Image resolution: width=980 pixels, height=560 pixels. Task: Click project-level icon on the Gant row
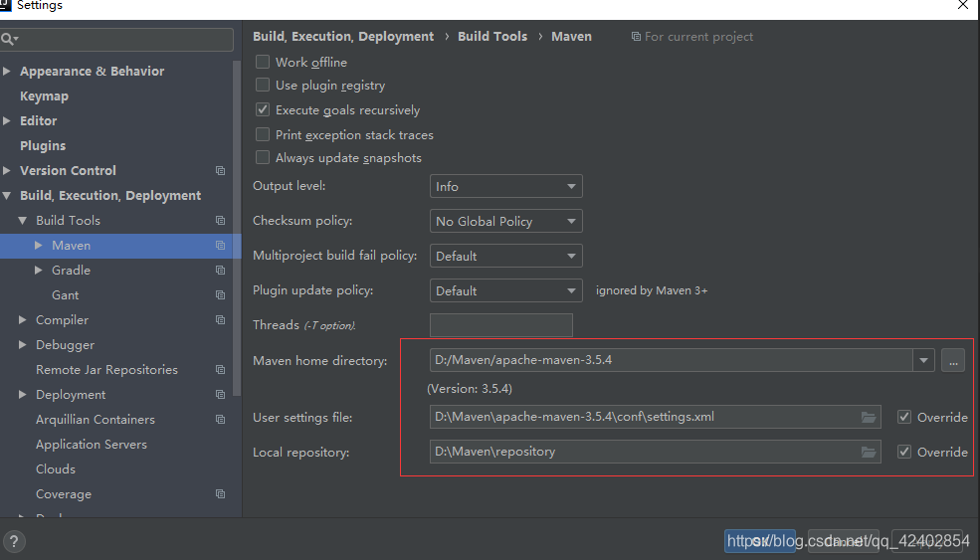pyautogui.click(x=220, y=295)
